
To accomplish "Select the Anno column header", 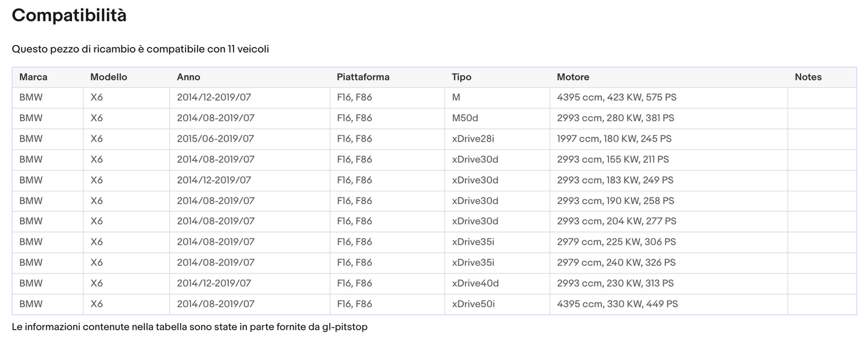I will (189, 77).
